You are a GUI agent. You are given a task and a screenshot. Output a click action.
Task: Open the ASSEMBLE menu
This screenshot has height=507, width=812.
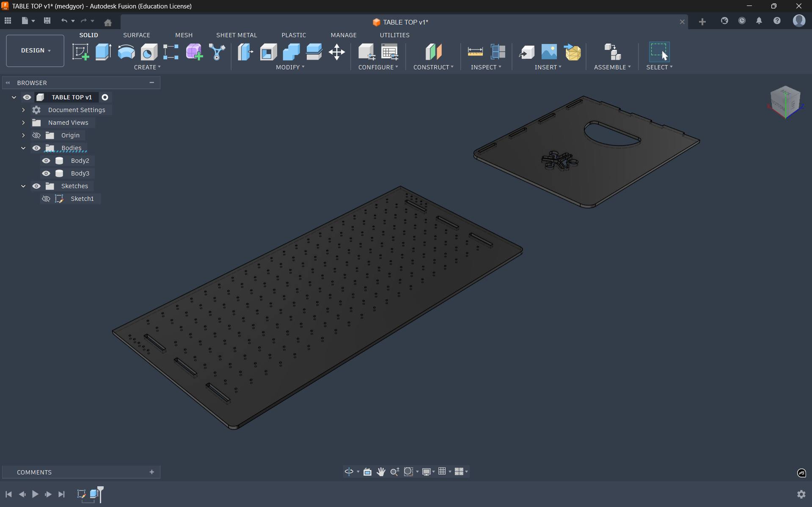click(x=612, y=67)
